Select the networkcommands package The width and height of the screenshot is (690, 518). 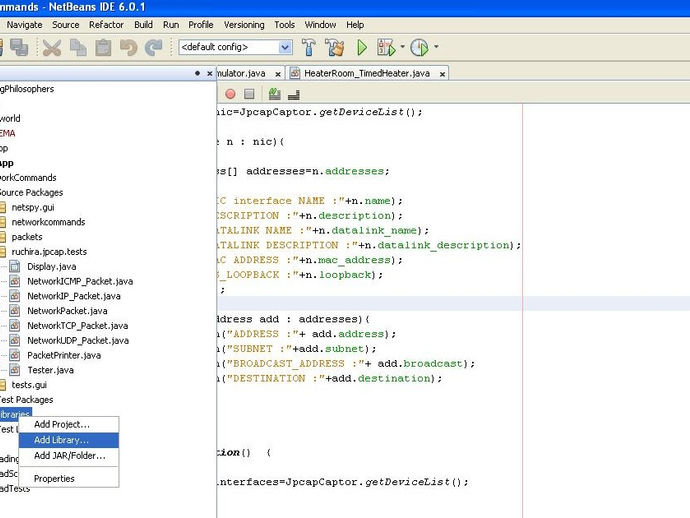48,222
